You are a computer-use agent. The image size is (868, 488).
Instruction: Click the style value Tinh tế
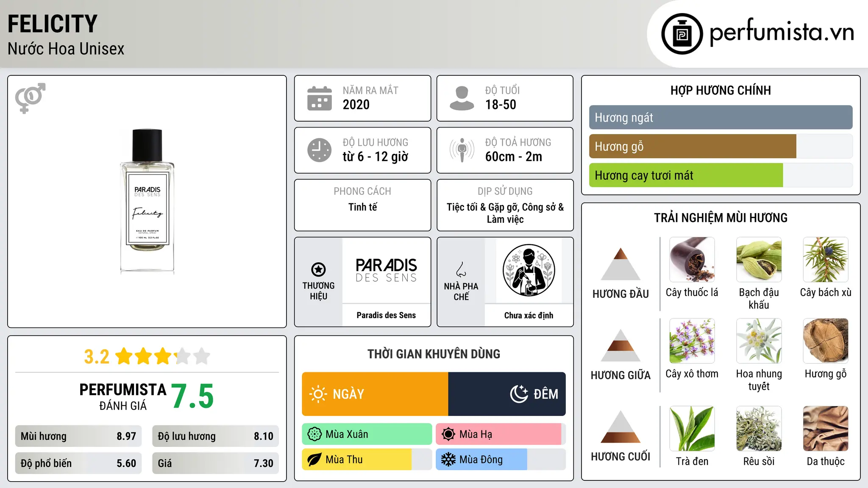(x=362, y=207)
